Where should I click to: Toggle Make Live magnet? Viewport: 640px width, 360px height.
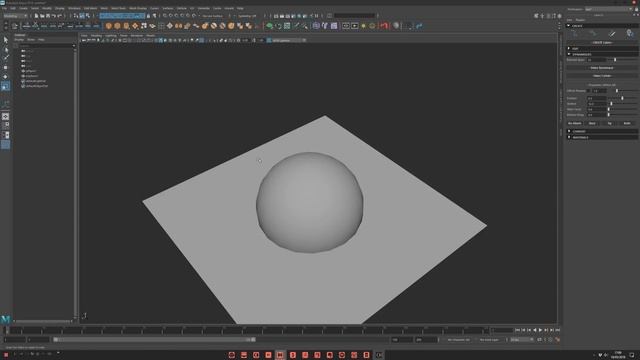tap(194, 16)
